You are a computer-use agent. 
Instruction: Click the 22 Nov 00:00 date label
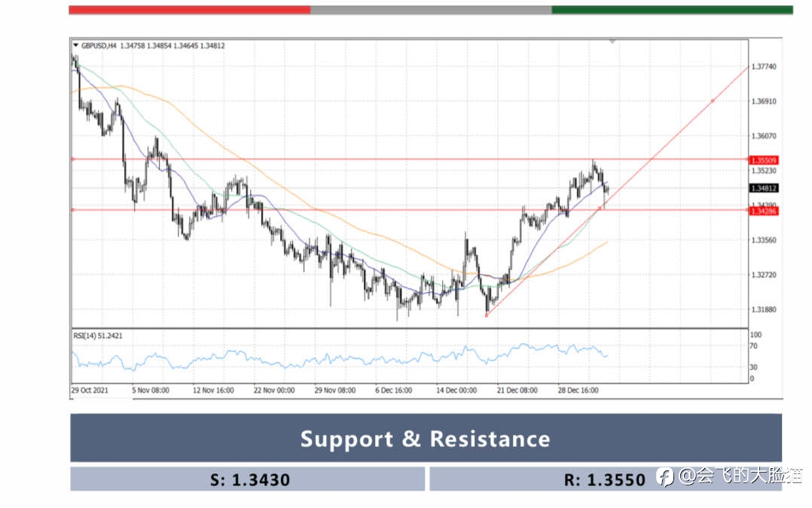pyautogui.click(x=274, y=390)
